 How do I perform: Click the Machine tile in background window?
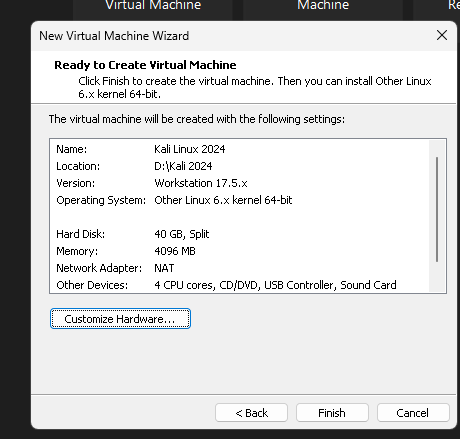click(x=323, y=7)
